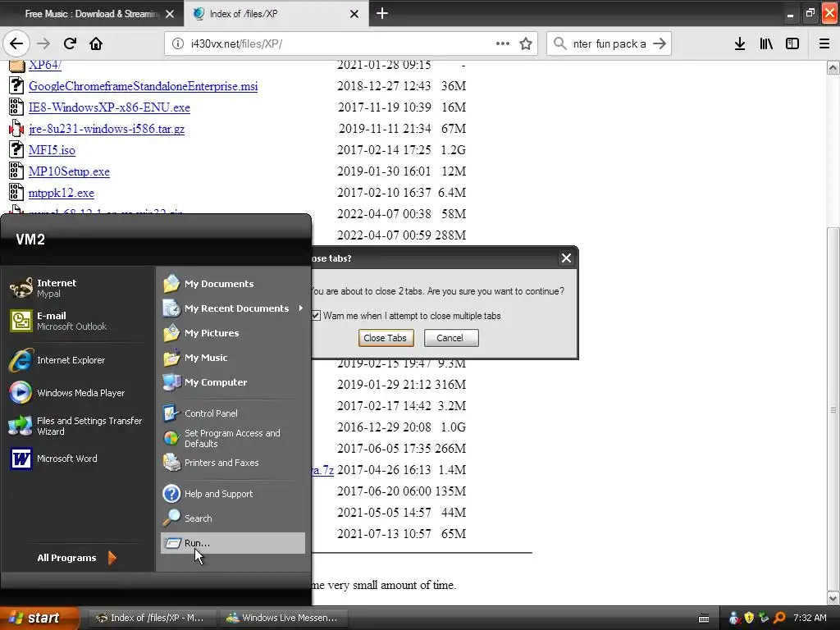Open the XP64/ folder link
Screen dimensions: 840x630
pos(45,65)
